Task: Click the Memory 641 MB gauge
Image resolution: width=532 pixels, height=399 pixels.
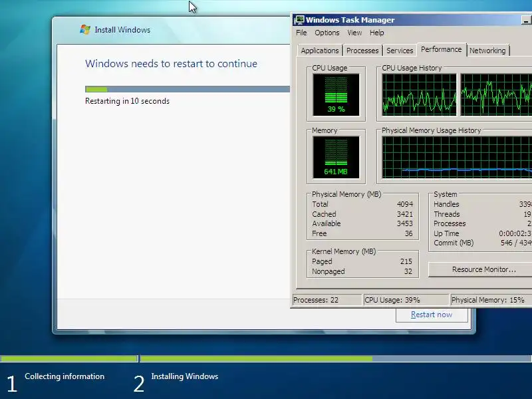Action: (336, 158)
